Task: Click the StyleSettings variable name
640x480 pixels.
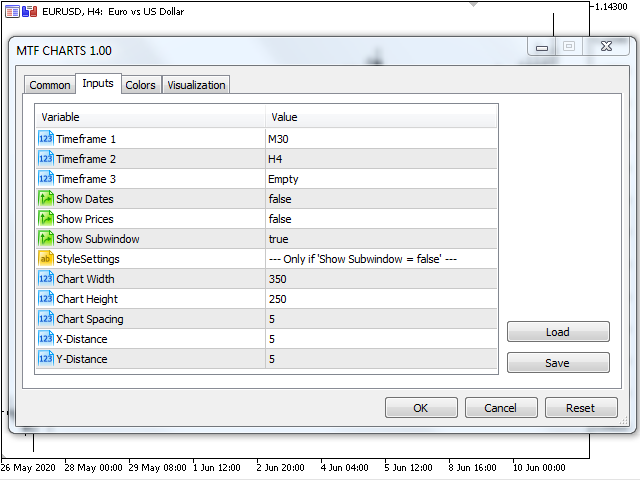Action: coord(88,259)
